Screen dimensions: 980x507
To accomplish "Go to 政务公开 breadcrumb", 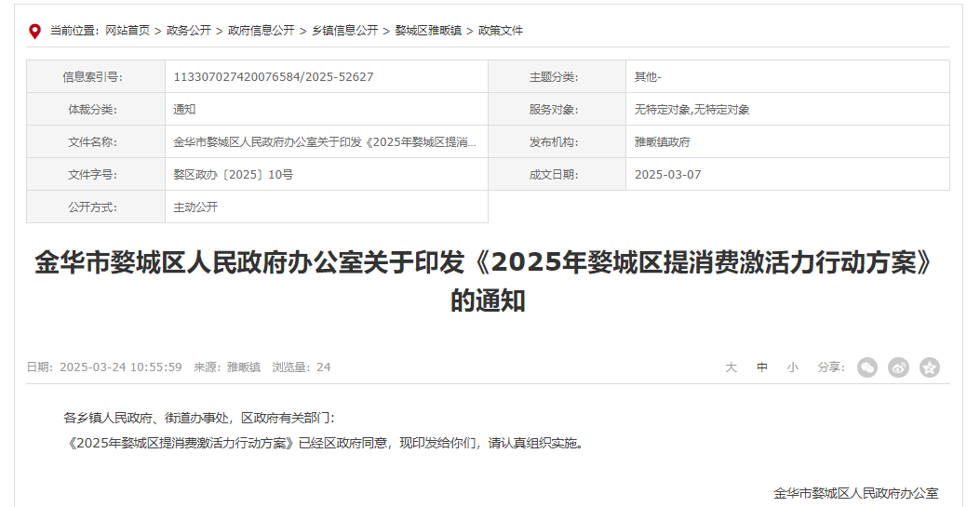I will pos(189,31).
